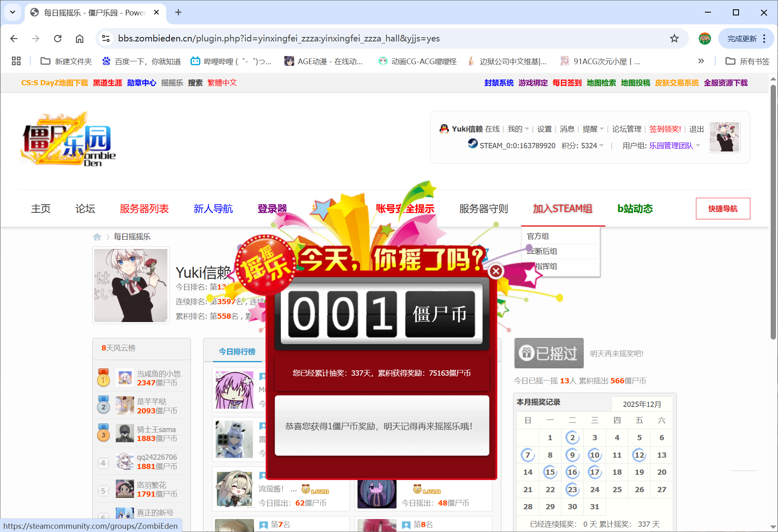Click the home breadcrumb icon above user avatar
Image resolution: width=778 pixels, height=532 pixels.
[97, 236]
